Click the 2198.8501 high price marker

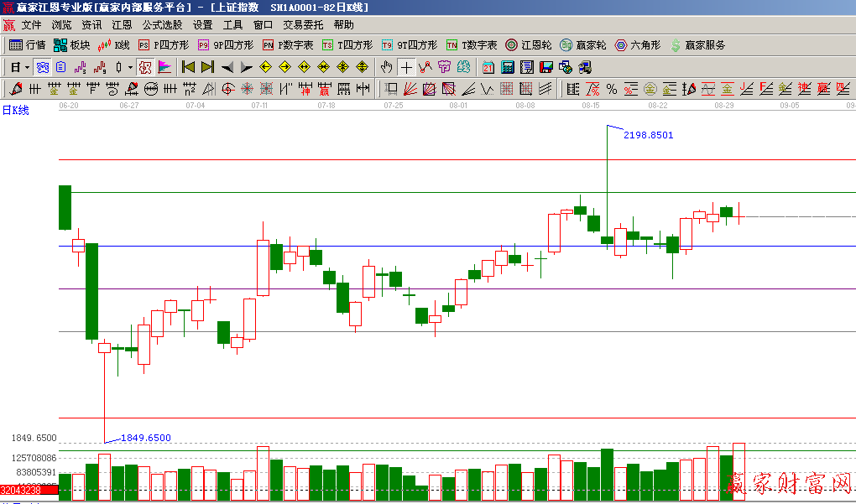click(648, 135)
